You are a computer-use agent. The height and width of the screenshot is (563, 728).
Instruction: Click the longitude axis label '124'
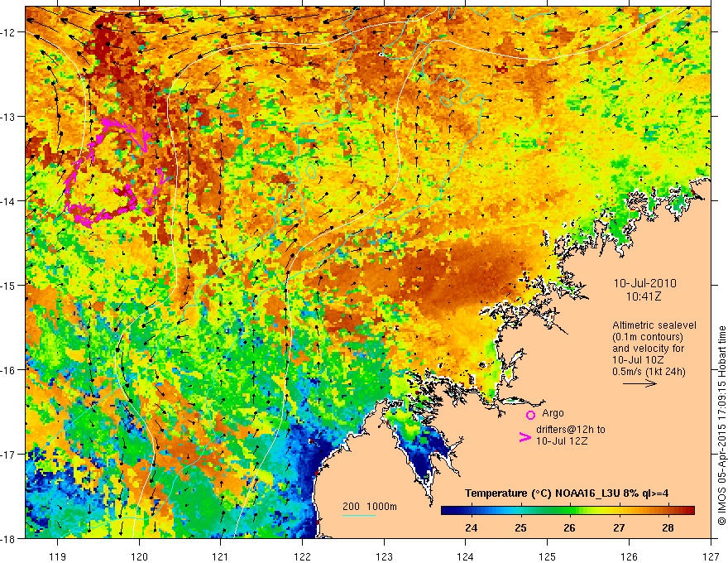pos(466,556)
